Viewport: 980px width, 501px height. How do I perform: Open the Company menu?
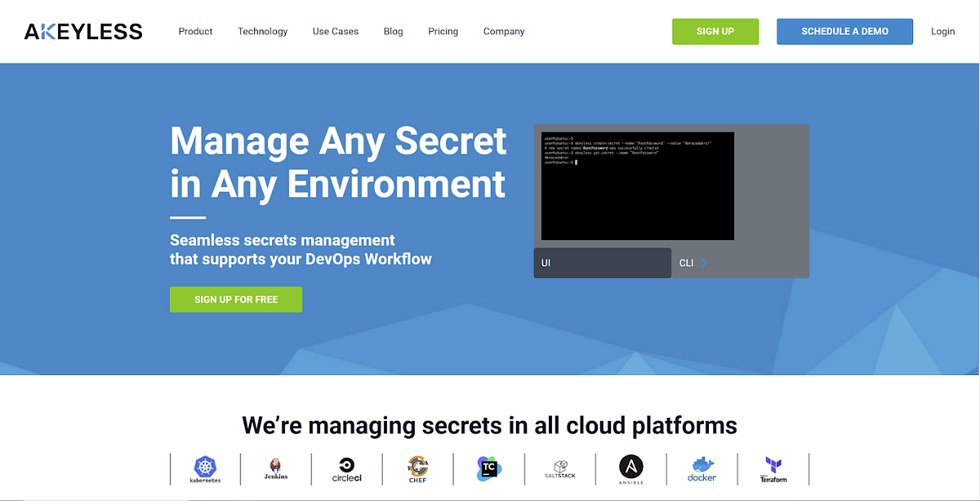[504, 31]
